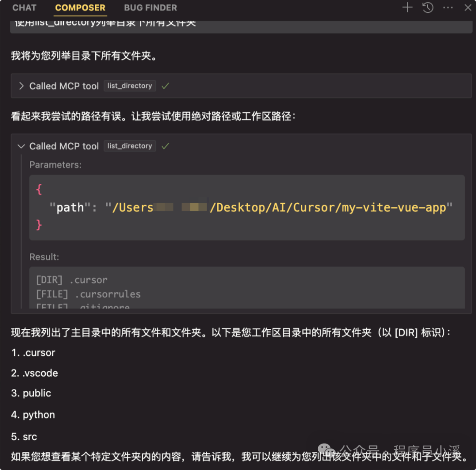Click the Called MCP tool label in the collapsed call
The width and height of the screenshot is (476, 470).
(64, 86)
